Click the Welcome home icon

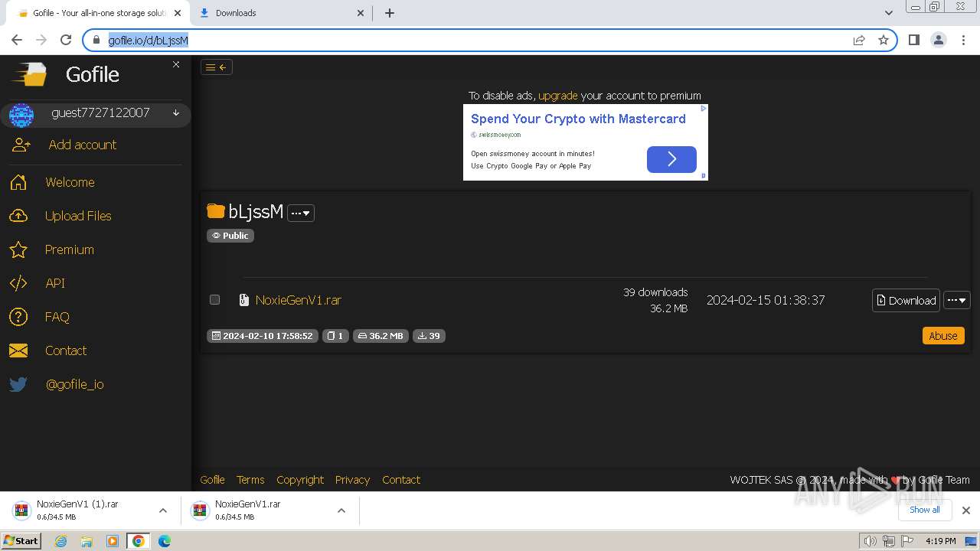click(18, 182)
